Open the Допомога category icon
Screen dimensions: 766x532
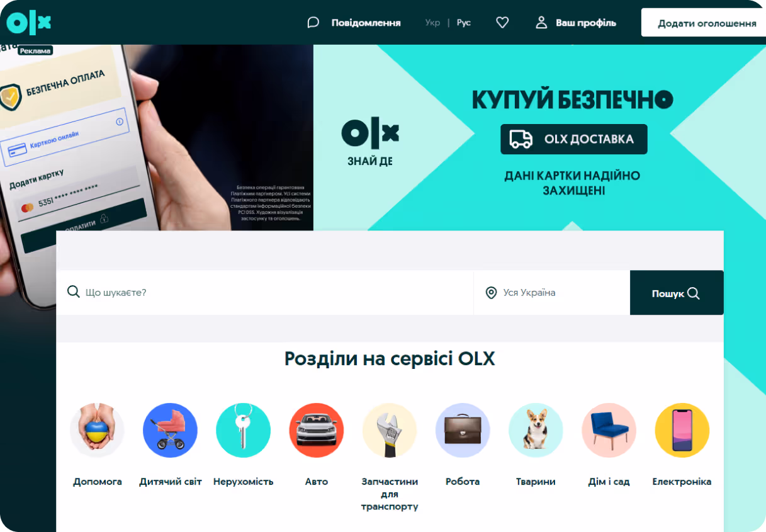point(98,431)
